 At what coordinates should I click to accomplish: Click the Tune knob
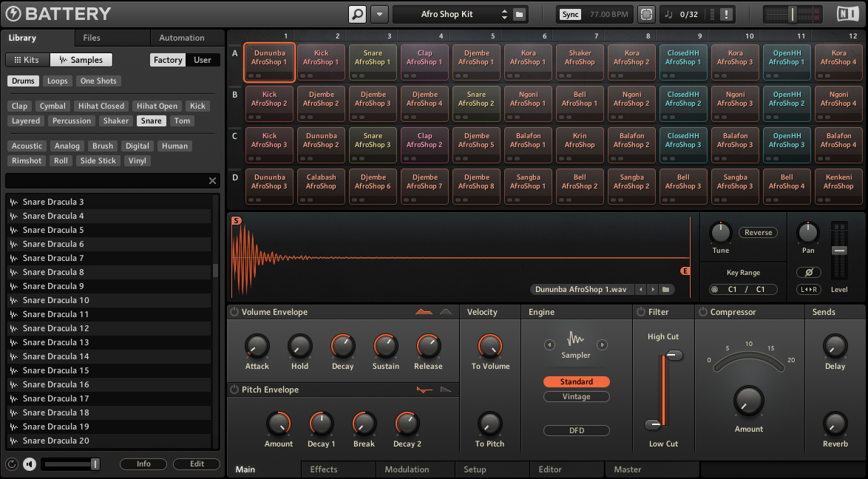click(720, 233)
